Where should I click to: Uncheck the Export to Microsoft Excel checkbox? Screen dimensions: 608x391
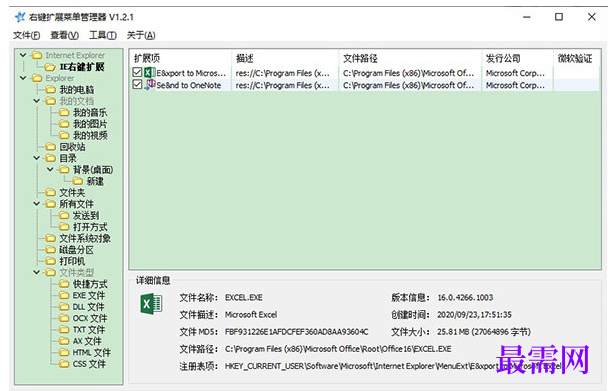(x=137, y=72)
